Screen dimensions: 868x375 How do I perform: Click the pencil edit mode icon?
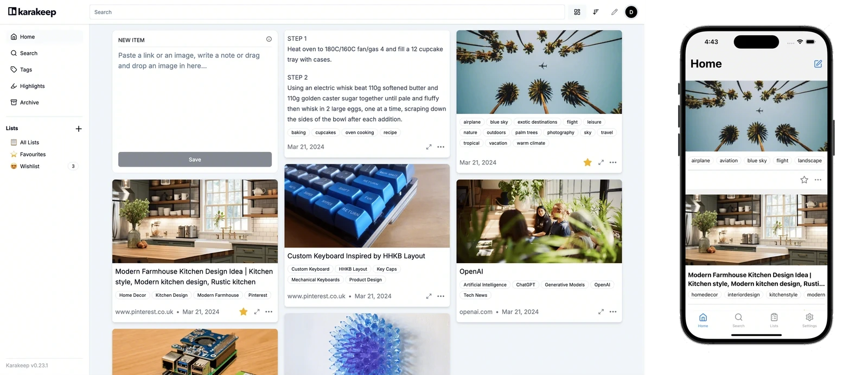pos(614,12)
